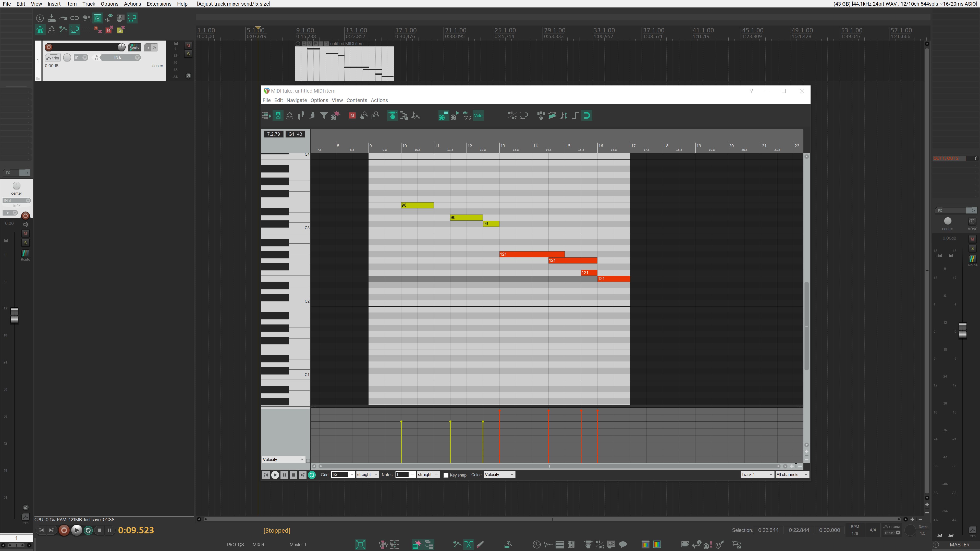Toggle item grouping link icon in main toolbar
980x551 pixels.
tap(75, 18)
